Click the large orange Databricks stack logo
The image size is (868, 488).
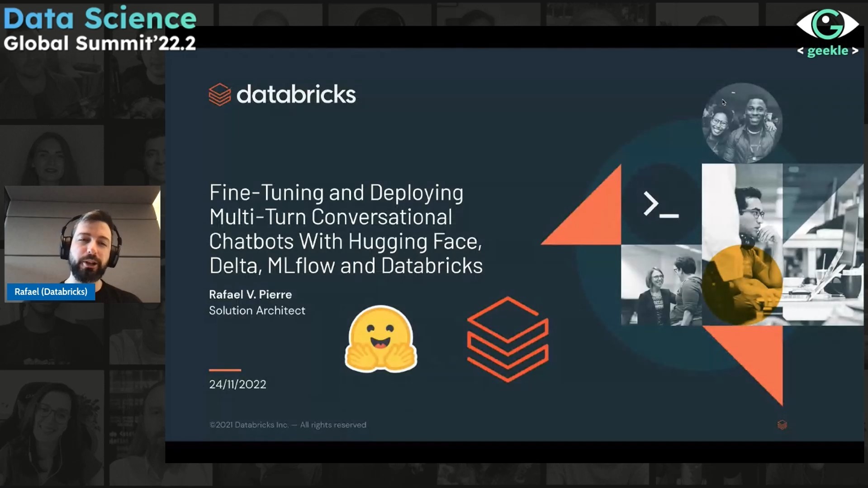tap(508, 339)
